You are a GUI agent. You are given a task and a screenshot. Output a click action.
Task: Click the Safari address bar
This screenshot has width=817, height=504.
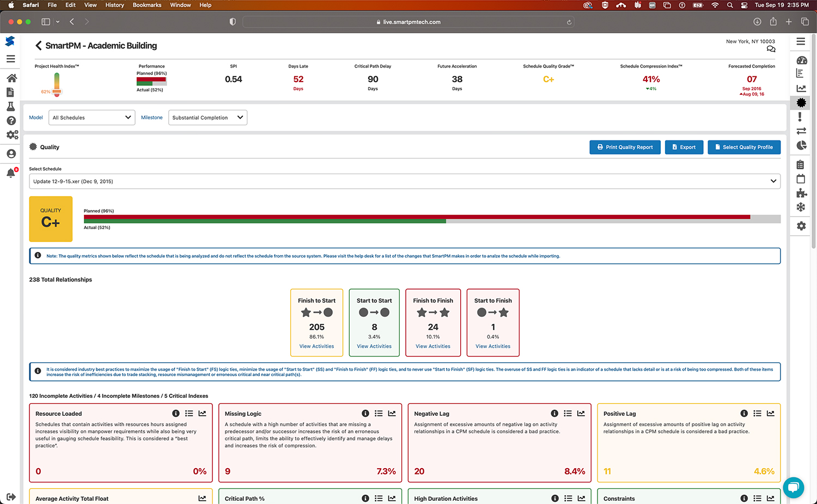point(408,22)
